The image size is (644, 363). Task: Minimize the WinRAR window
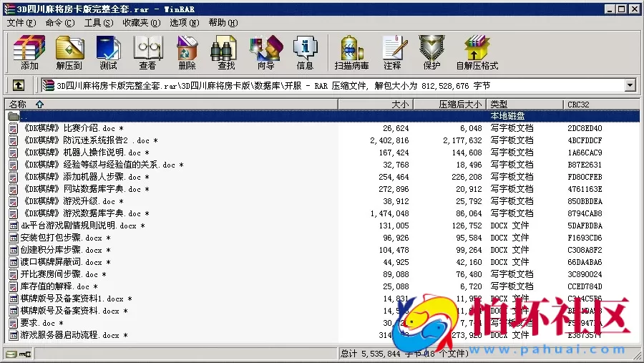pyautogui.click(x=610, y=9)
